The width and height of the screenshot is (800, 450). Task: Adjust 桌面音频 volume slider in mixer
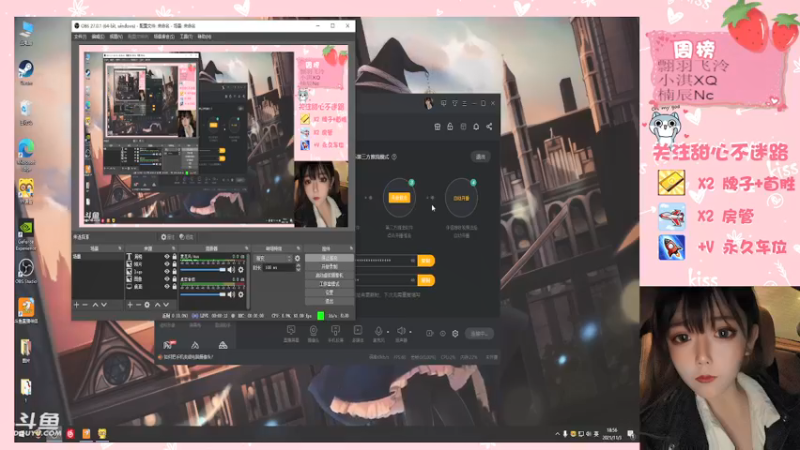tap(203, 294)
